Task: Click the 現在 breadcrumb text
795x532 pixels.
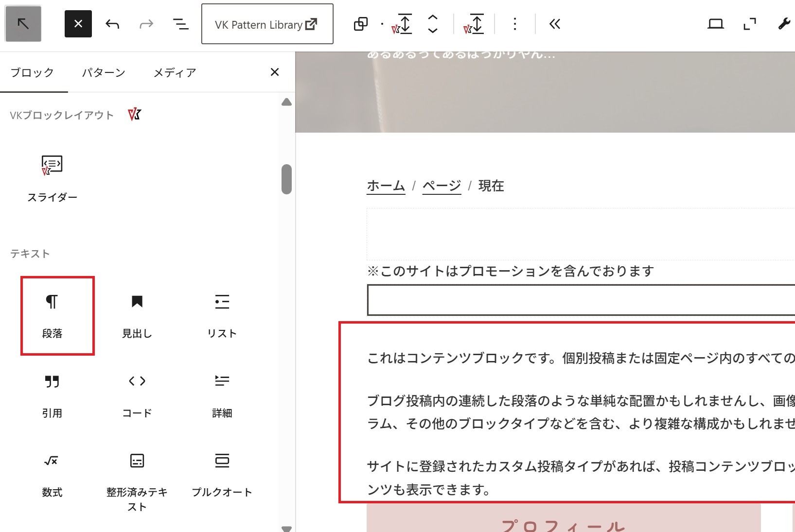Action: click(x=491, y=186)
